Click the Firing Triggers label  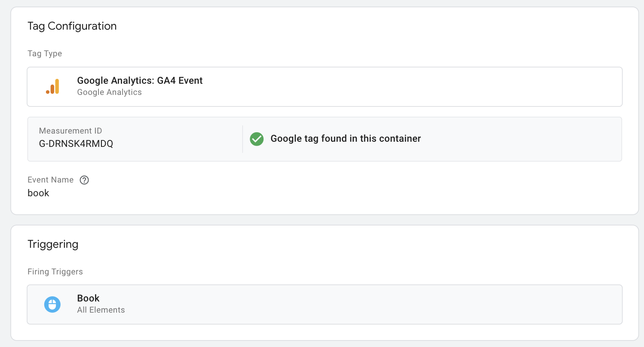pyautogui.click(x=55, y=271)
